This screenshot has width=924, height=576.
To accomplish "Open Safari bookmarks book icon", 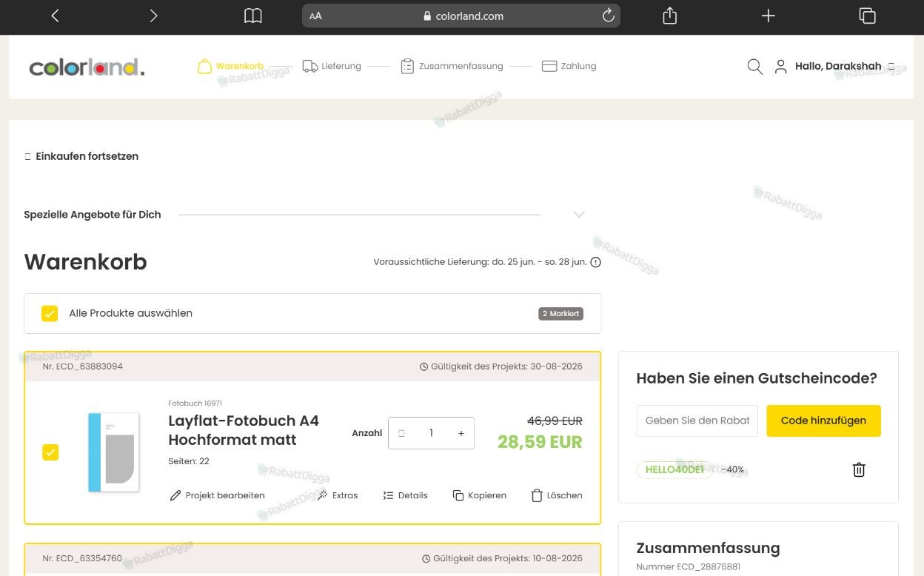I will click(x=253, y=16).
